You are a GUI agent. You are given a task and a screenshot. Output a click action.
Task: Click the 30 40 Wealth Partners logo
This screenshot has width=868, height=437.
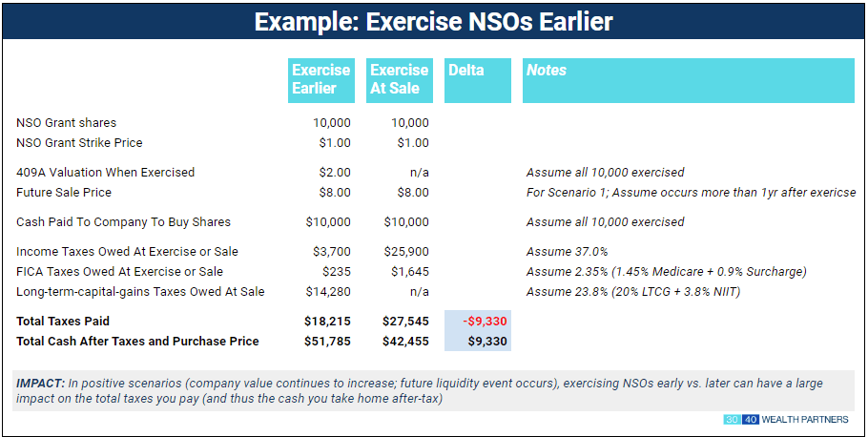[785, 420]
